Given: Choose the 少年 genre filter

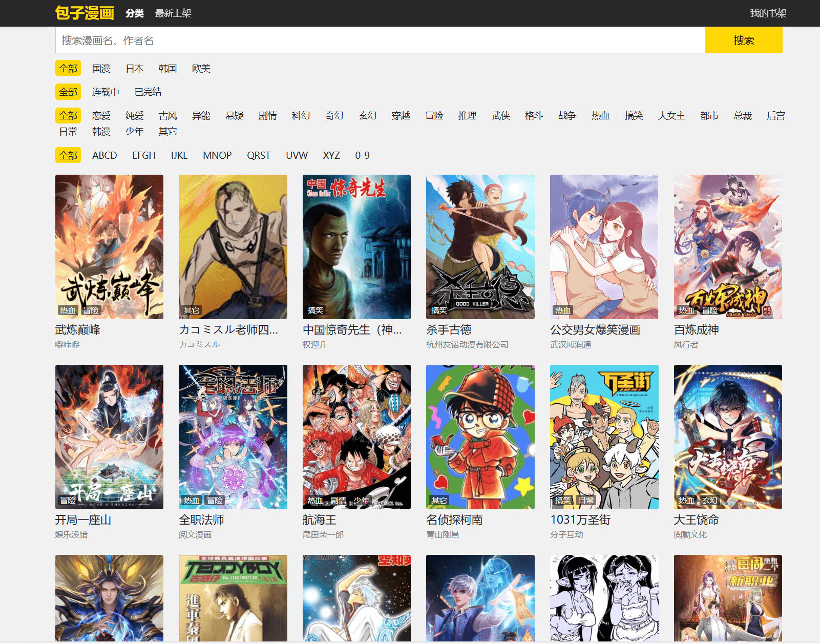Looking at the screenshot, I should (135, 132).
